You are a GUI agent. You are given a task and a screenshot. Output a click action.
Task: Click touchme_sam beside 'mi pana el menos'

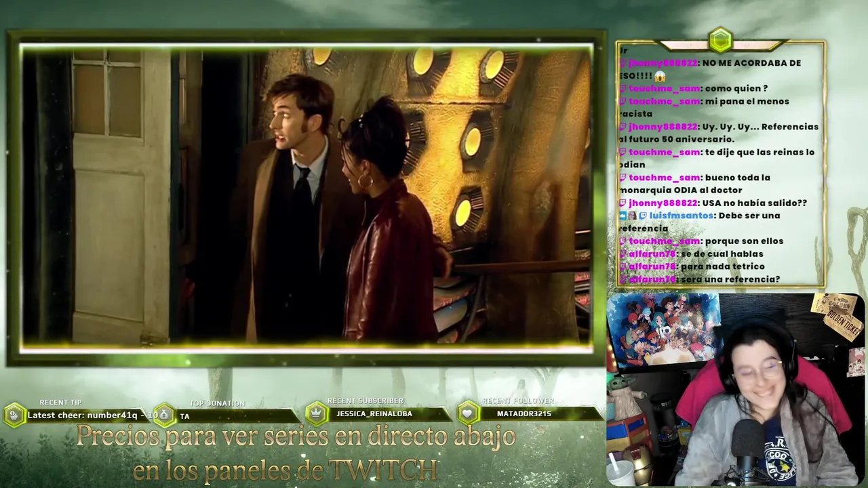[x=664, y=102]
